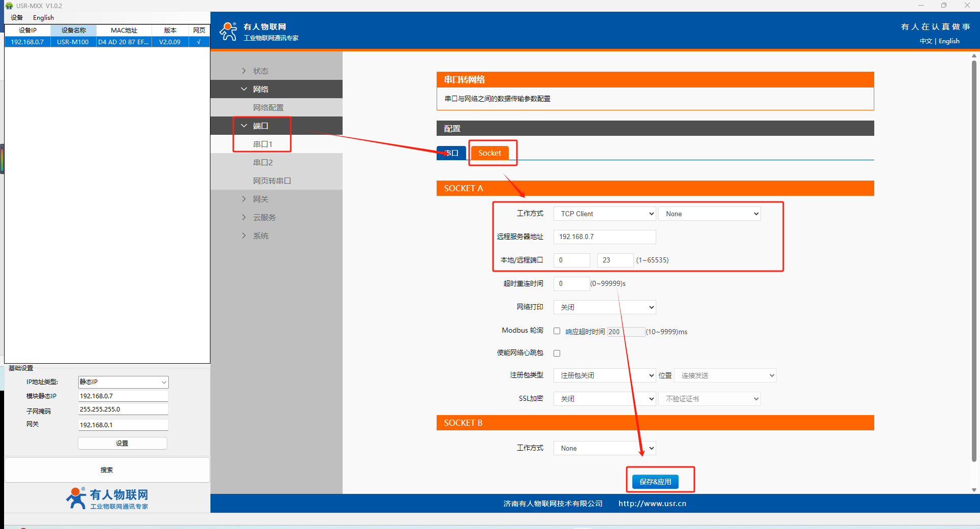This screenshot has width=980, height=529.
Task: Click the bottom-left 有人物联网 logo
Action: pyautogui.click(x=107, y=498)
